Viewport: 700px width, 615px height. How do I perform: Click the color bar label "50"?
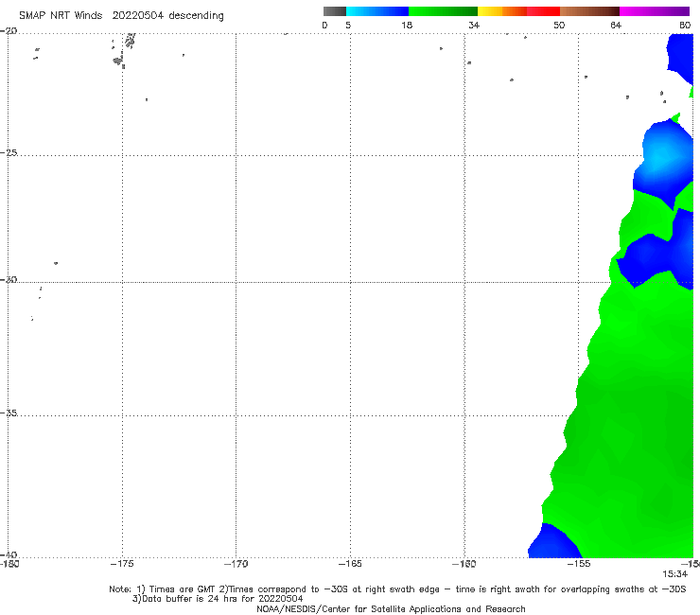(x=559, y=25)
